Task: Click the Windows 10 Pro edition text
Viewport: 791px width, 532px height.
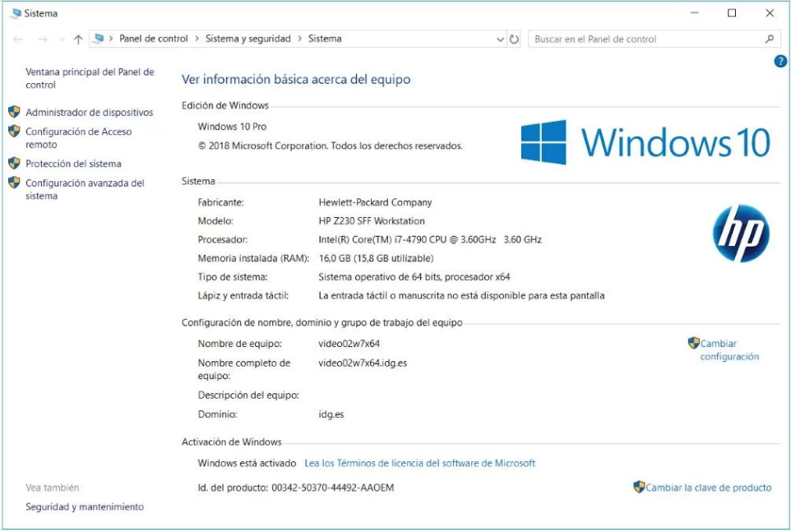Action: [232, 127]
